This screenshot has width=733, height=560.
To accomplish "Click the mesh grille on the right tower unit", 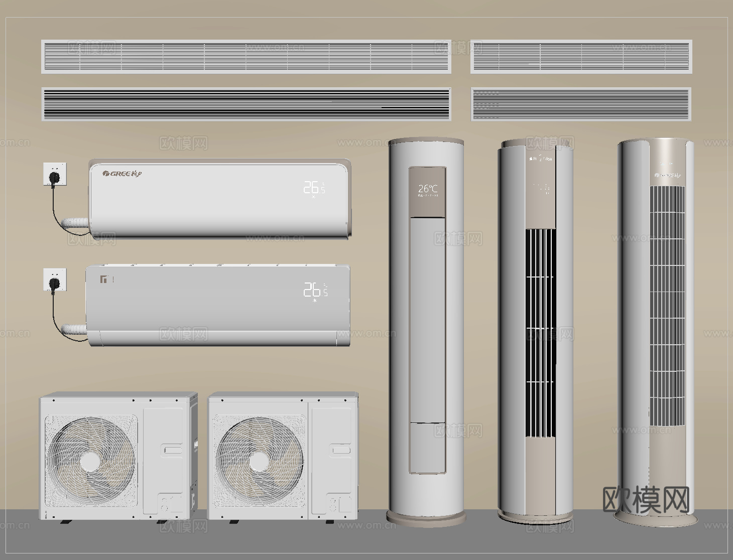I will tap(668, 306).
